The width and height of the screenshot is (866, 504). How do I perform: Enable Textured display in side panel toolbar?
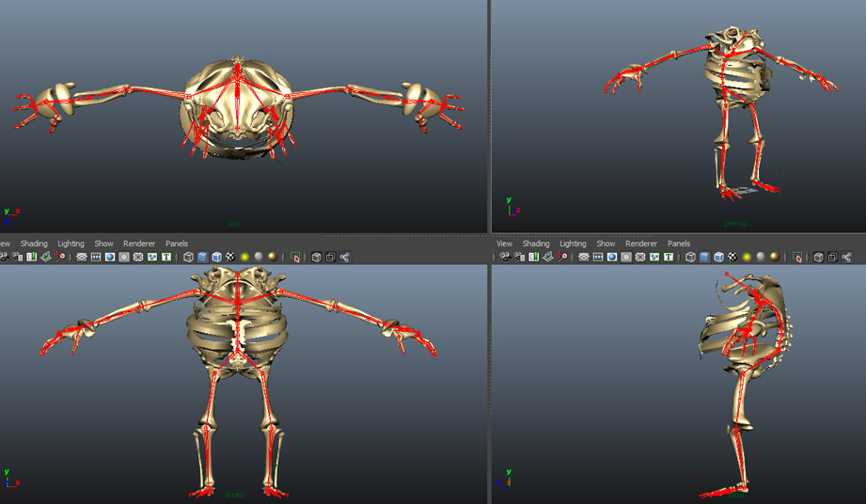732,257
